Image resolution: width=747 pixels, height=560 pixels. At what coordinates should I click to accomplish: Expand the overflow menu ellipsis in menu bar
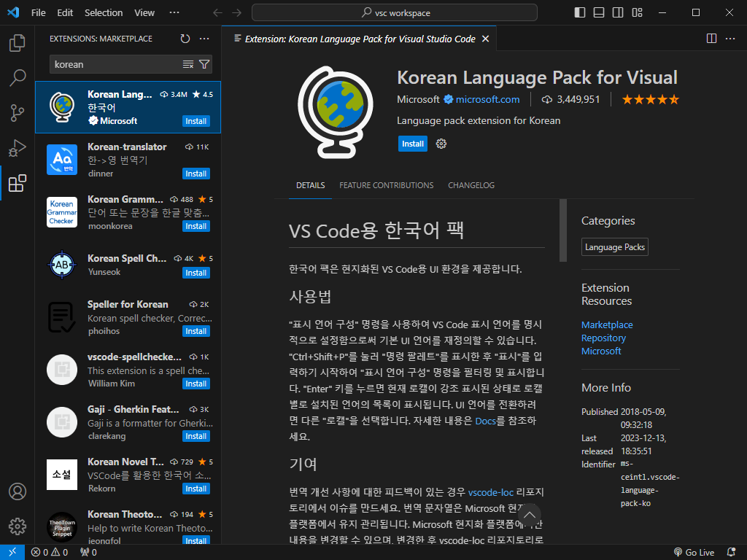(x=174, y=13)
